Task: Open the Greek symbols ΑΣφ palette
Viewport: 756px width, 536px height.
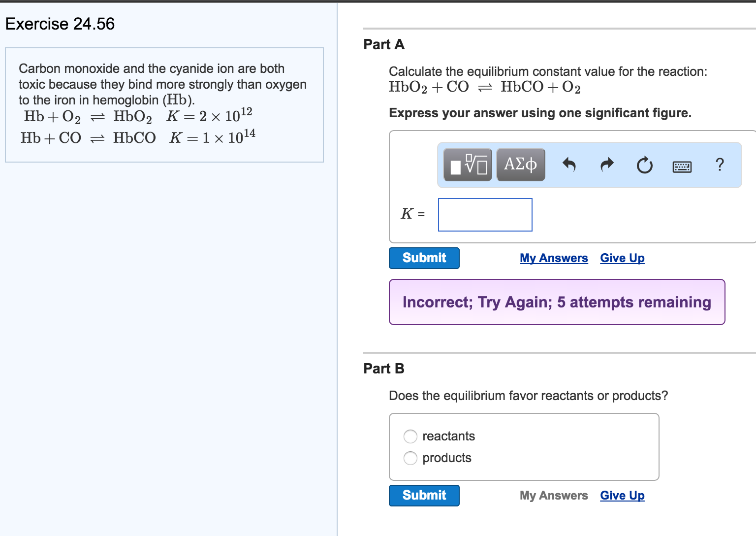Action: pyautogui.click(x=521, y=165)
